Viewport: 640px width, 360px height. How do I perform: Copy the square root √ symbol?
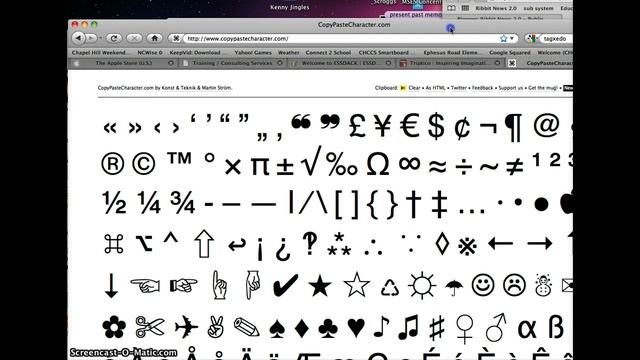tap(311, 161)
